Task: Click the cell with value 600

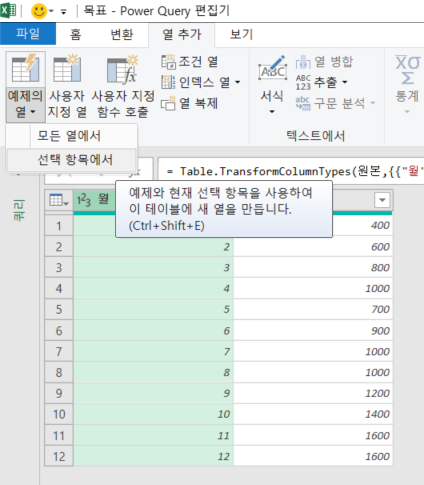Action: 313,247
